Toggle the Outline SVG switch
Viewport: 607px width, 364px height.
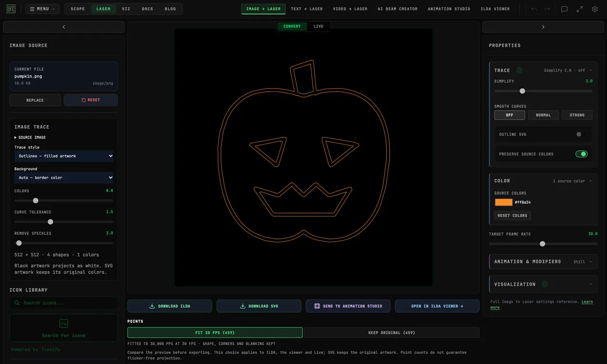click(x=581, y=134)
